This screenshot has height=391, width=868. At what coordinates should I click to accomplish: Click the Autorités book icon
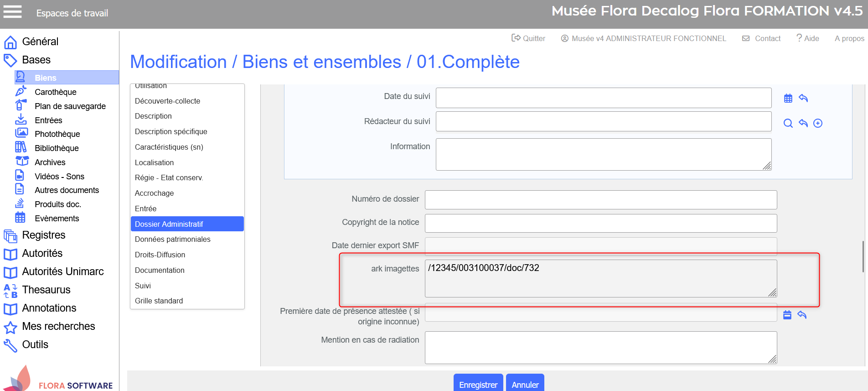[x=10, y=254]
